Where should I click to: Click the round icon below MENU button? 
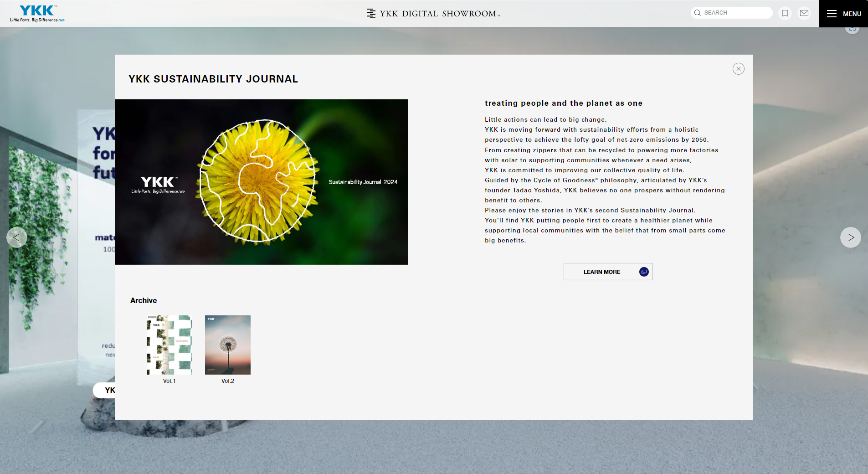852,30
